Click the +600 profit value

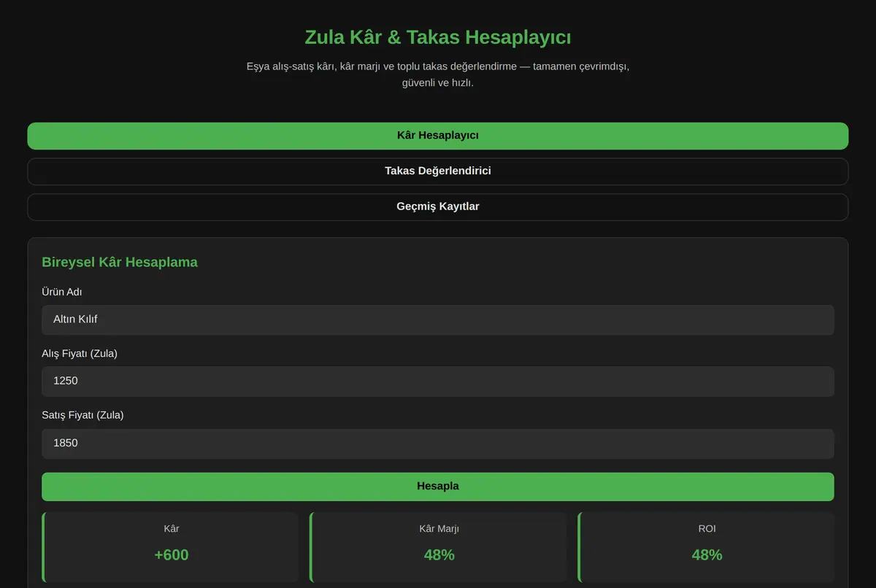click(172, 555)
